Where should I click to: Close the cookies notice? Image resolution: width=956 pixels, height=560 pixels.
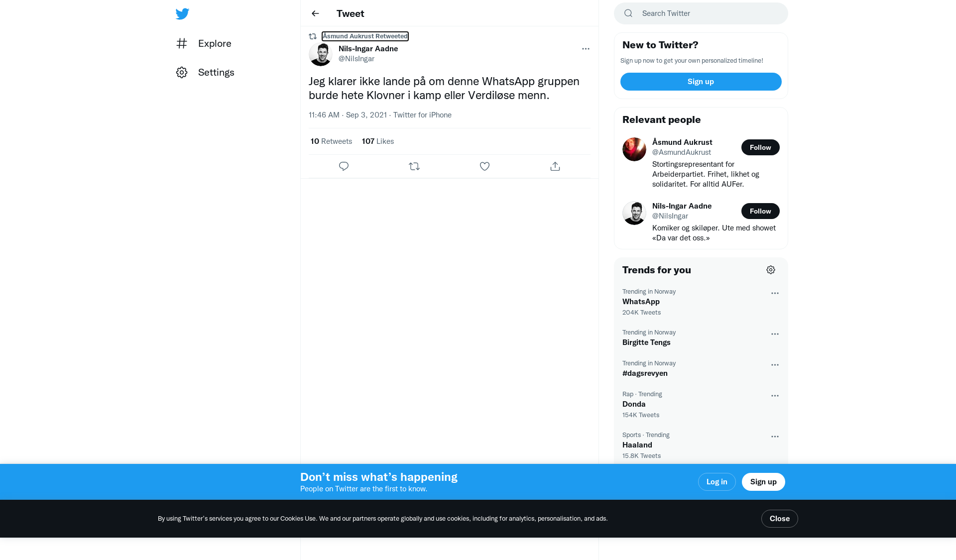click(780, 519)
